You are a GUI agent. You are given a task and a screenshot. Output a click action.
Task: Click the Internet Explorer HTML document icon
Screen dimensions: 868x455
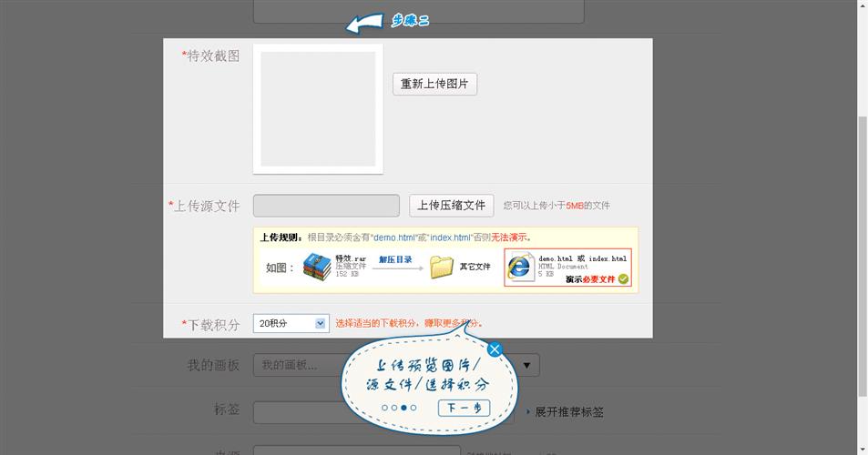point(520,267)
